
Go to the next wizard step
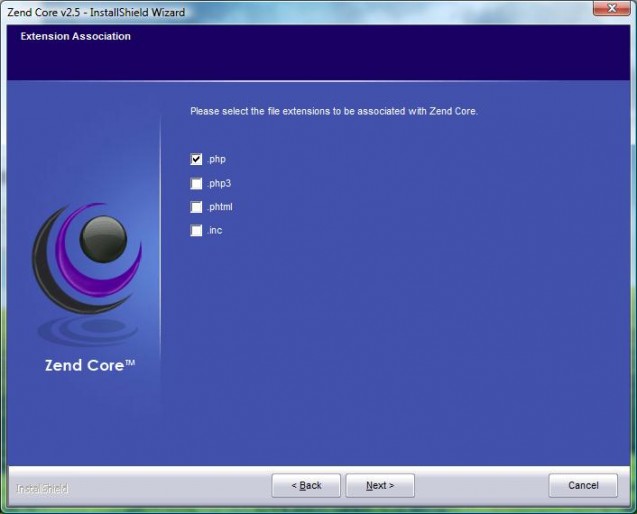tap(380, 485)
